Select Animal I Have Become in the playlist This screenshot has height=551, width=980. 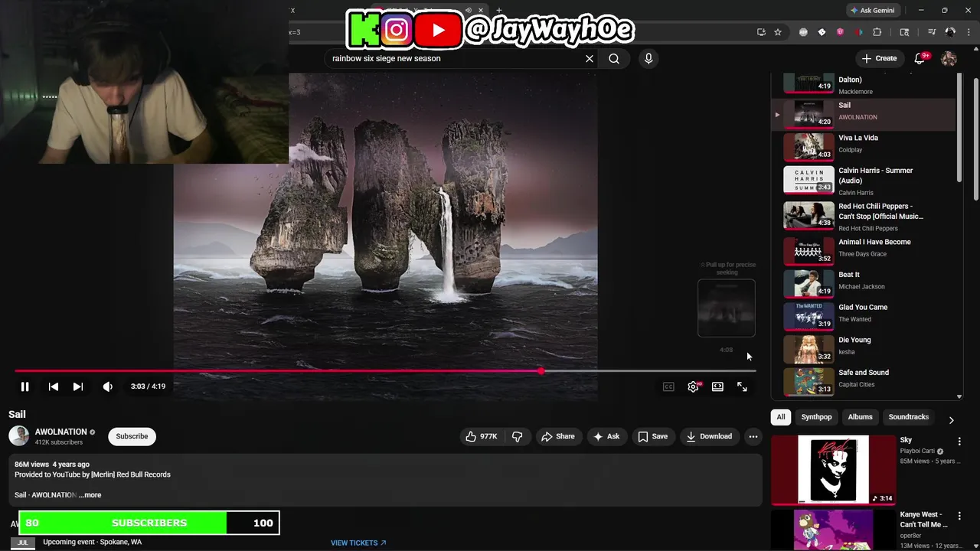pos(865,250)
